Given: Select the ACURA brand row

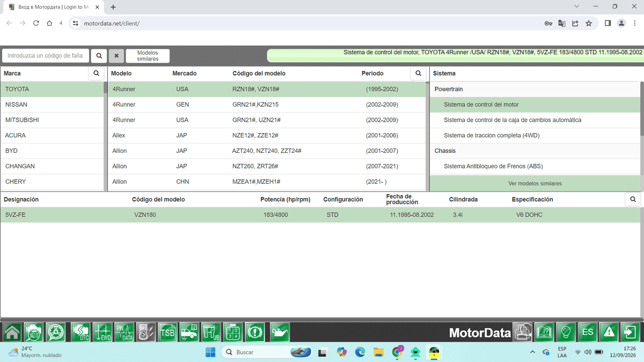Looking at the screenshot, I should pyautogui.click(x=52, y=136).
